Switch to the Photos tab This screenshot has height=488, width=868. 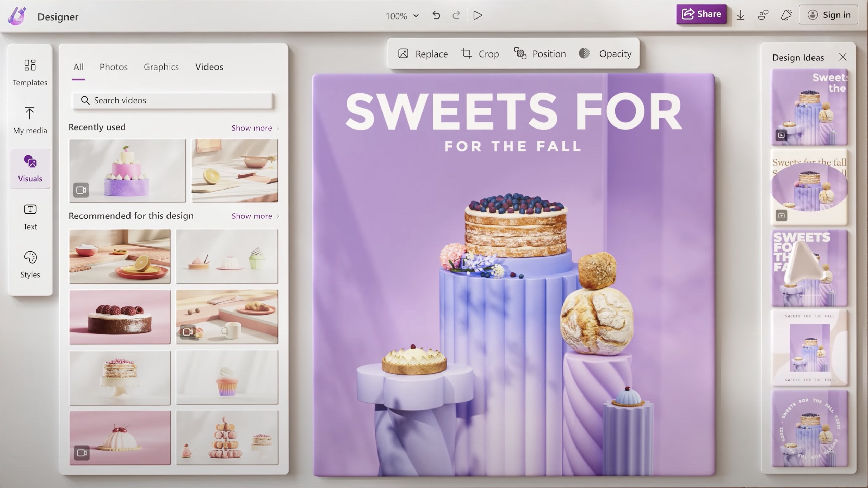pos(113,66)
